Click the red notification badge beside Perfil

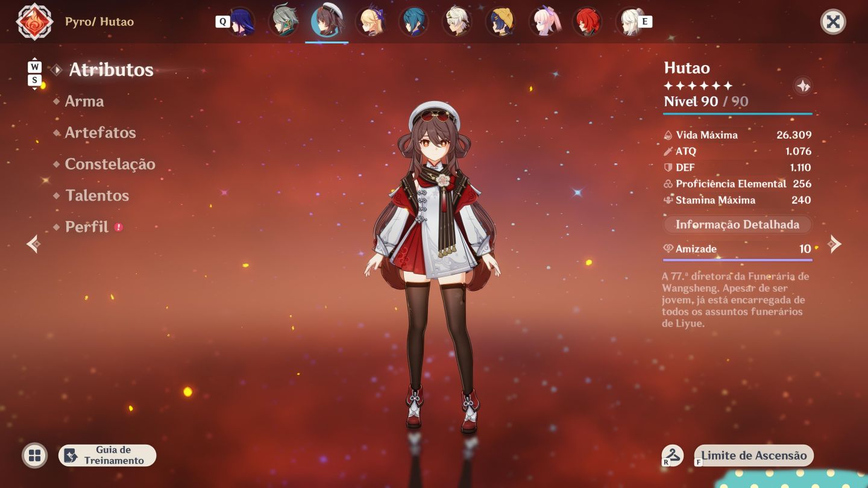pyautogui.click(x=119, y=227)
